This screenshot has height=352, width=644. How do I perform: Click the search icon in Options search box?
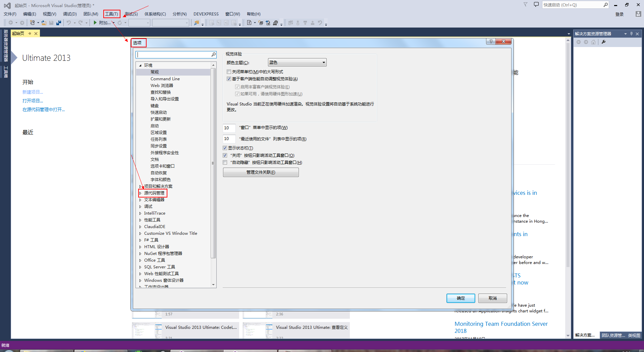coord(213,54)
